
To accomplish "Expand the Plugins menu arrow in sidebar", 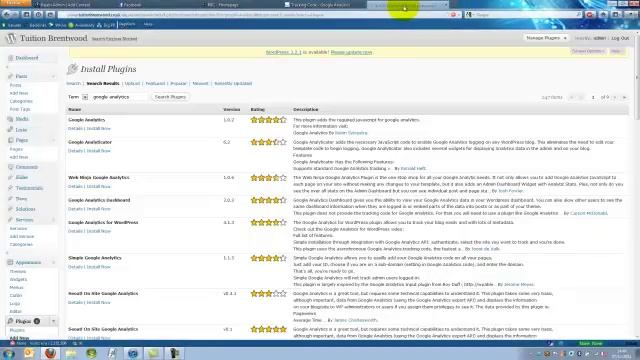I will click(x=53, y=321).
